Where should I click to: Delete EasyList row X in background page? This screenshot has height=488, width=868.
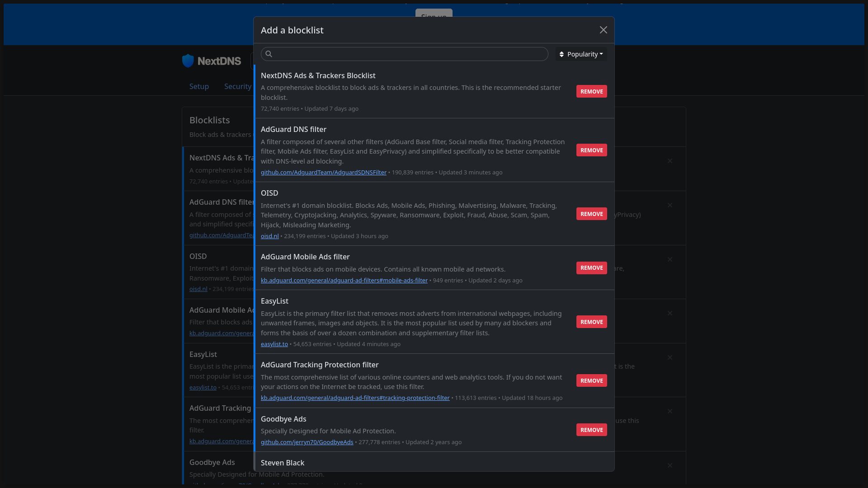(x=670, y=357)
